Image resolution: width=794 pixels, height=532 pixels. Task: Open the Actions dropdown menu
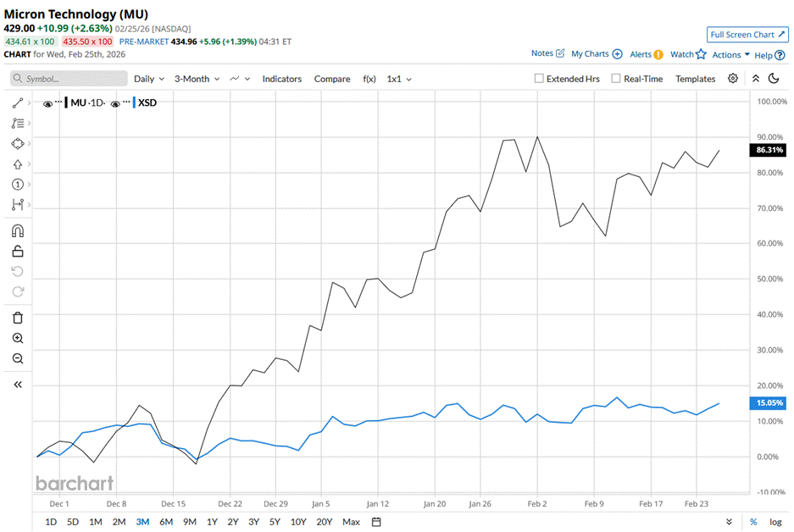(x=730, y=55)
